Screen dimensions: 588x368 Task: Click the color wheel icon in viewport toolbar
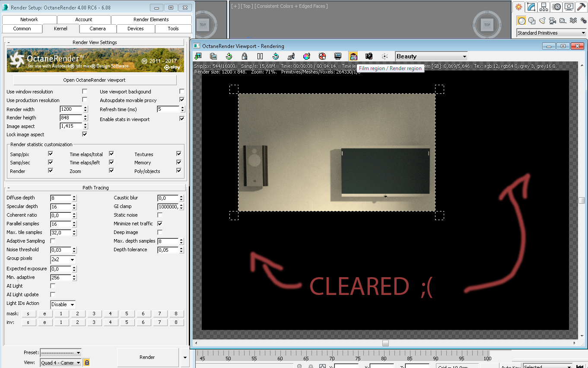tap(307, 56)
